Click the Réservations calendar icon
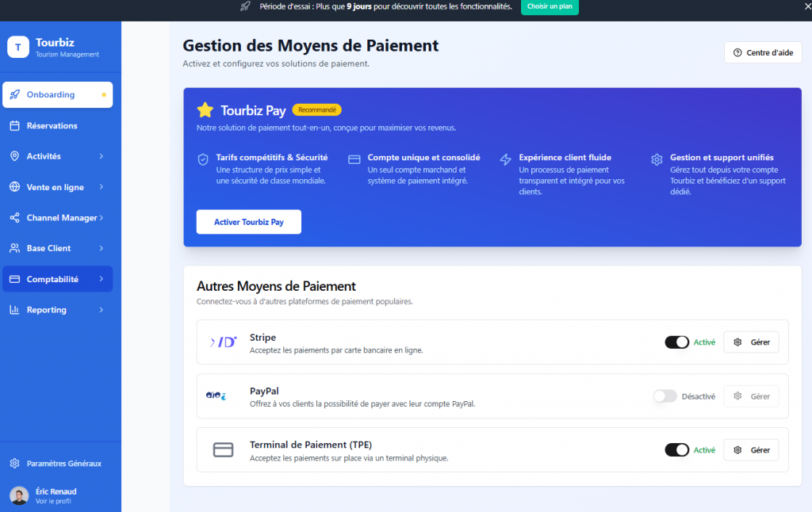Screen dimensions: 812x512 point(14,125)
